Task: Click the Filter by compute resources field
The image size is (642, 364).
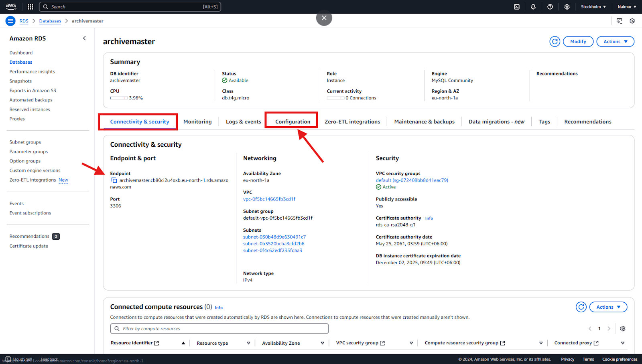Action: point(219,329)
